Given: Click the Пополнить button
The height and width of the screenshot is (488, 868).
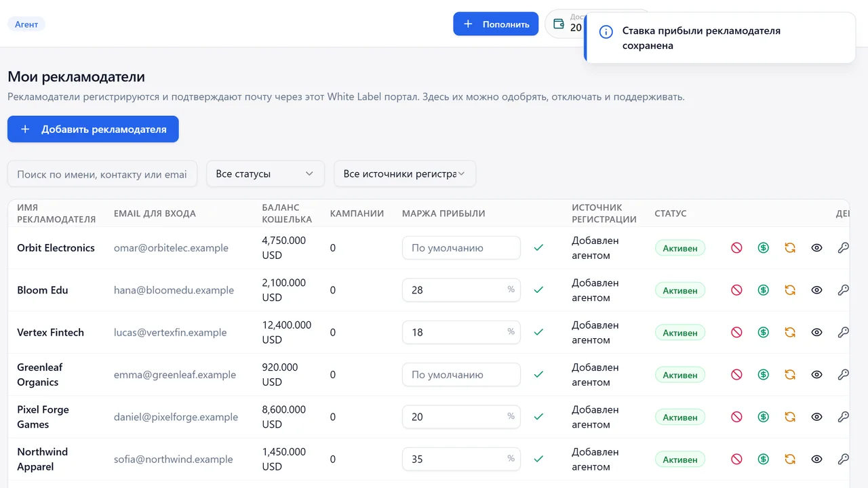Looking at the screenshot, I should tap(496, 24).
